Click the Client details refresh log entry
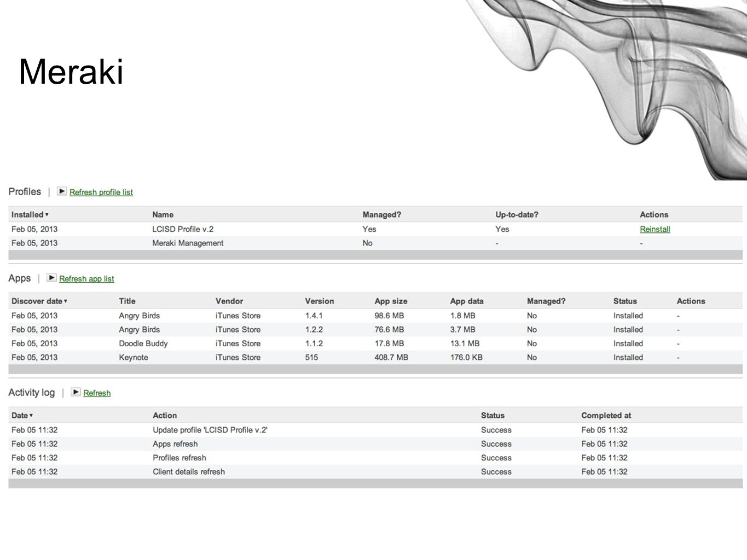This screenshot has width=747, height=560. coord(189,471)
